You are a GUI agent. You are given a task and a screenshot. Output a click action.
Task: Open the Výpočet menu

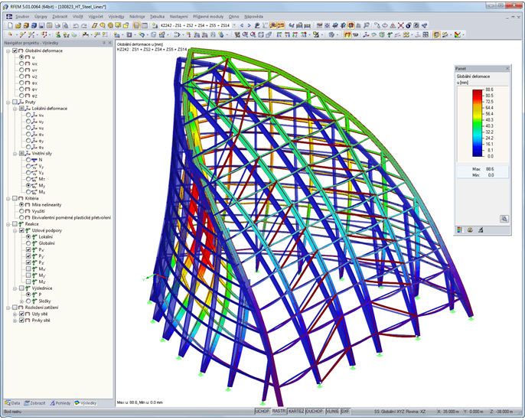(96, 16)
